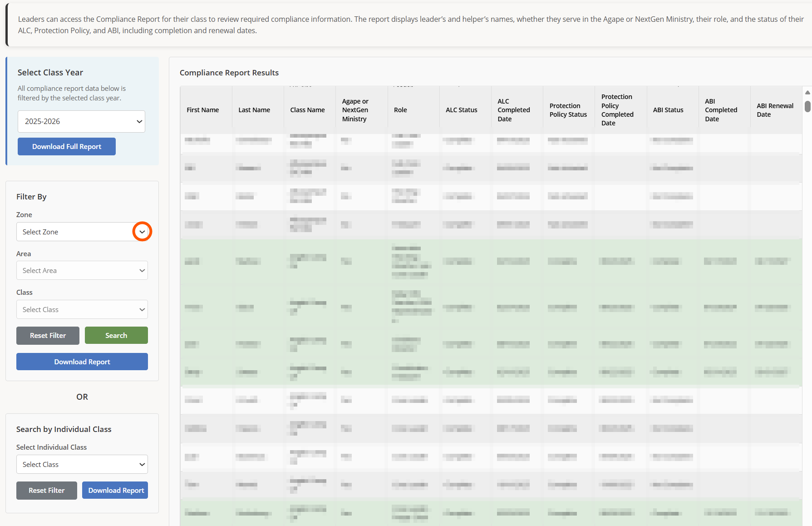The image size is (812, 526).
Task: Reset filter in Search by Individual Class
Action: (x=47, y=490)
